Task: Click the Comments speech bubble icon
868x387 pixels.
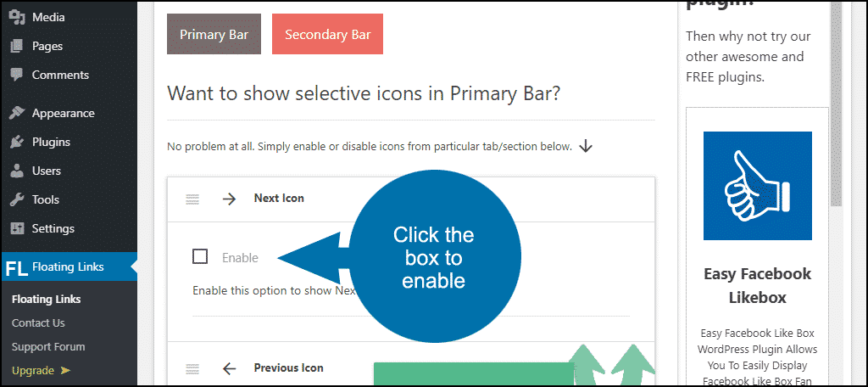Action: pyautogui.click(x=17, y=75)
